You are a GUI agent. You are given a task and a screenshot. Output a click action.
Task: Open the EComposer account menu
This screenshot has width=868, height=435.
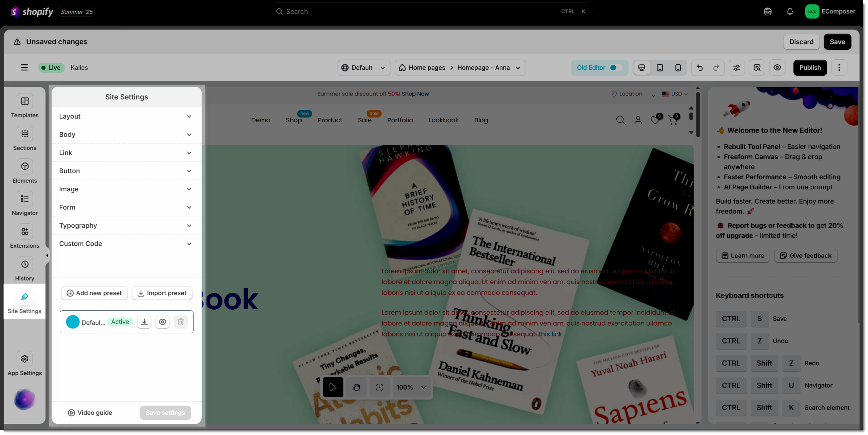point(830,12)
